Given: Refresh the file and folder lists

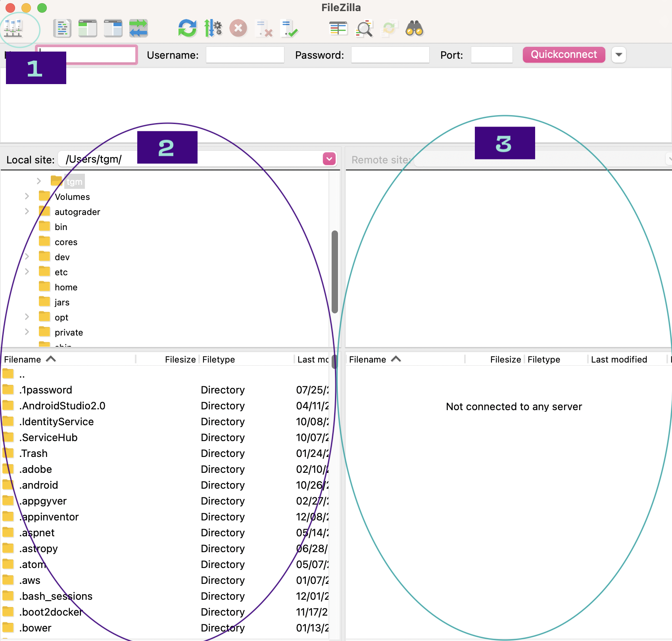Looking at the screenshot, I should (187, 28).
